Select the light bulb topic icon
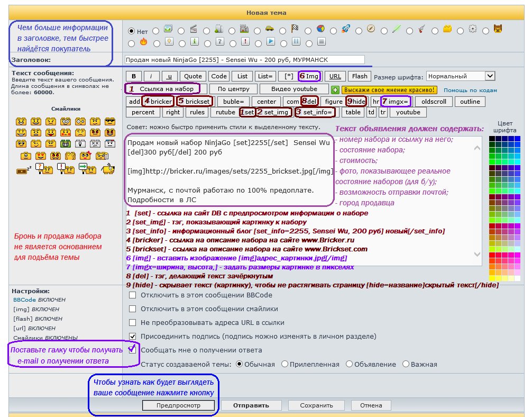532x417 pixels. point(169,42)
